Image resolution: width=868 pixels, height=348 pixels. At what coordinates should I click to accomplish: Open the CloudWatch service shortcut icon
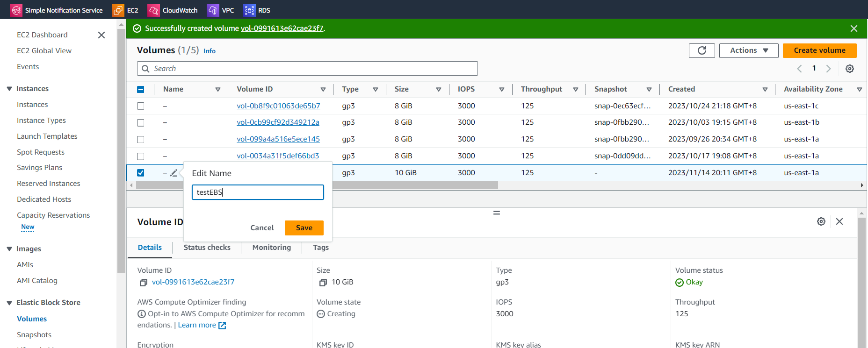click(x=153, y=10)
